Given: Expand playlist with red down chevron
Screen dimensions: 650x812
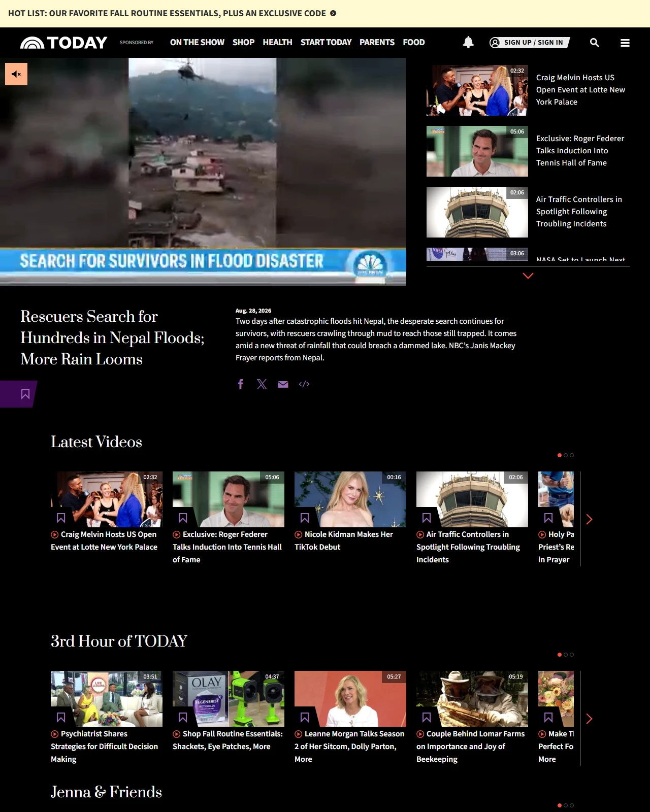Looking at the screenshot, I should [528, 276].
